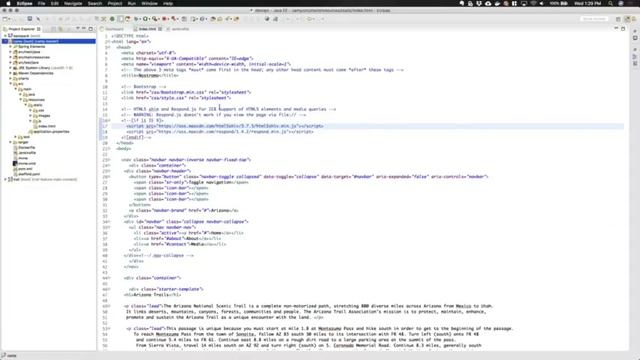The height and width of the screenshot is (360, 640).
Task: Click the New file toolbar icon
Action: click(5, 19)
